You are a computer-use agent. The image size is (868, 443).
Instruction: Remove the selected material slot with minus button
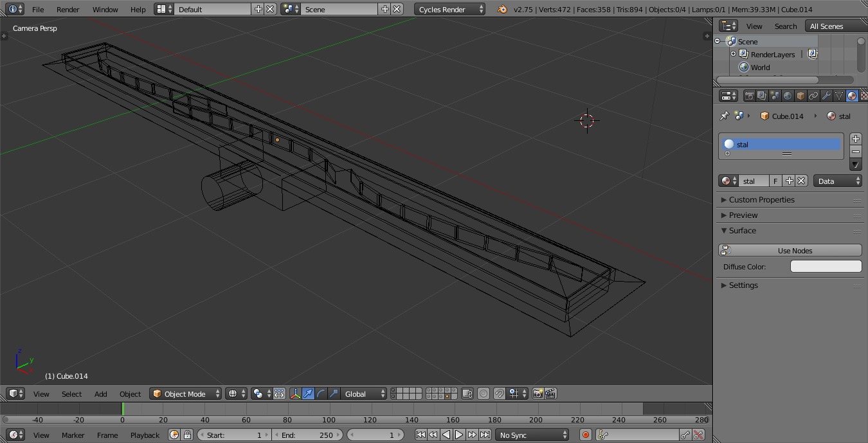click(x=855, y=151)
